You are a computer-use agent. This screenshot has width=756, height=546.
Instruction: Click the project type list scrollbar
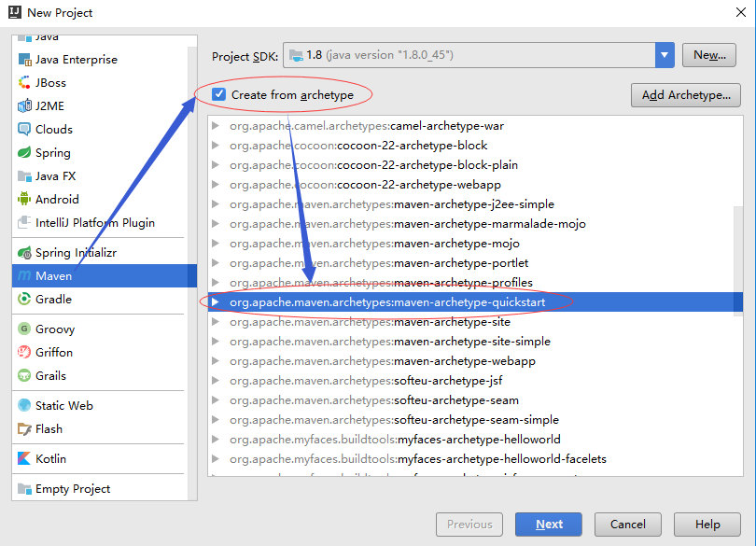(192, 273)
